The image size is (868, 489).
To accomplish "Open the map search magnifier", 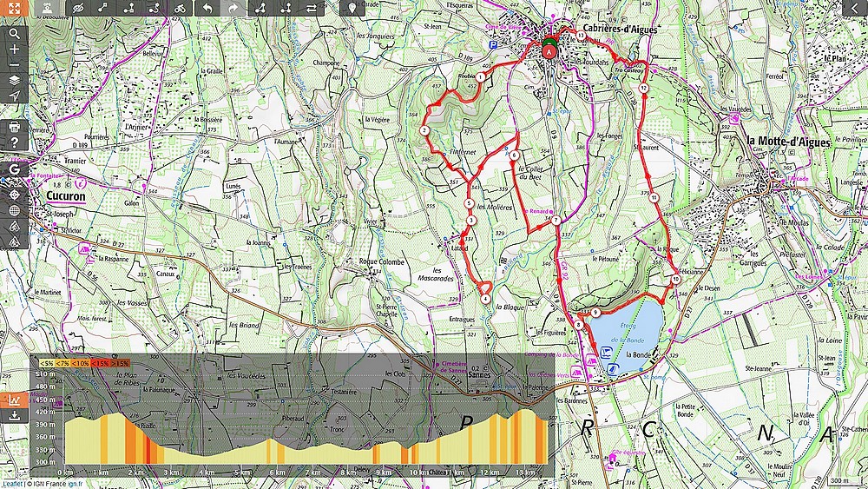I will [x=15, y=34].
